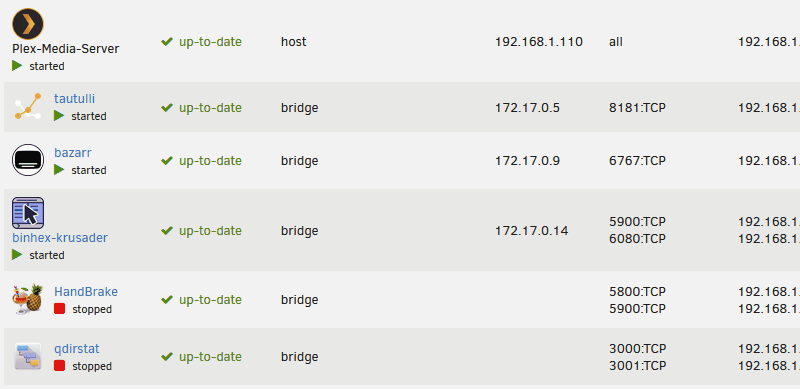
Task: Click the qdirstat treemap icon
Action: 28,356
